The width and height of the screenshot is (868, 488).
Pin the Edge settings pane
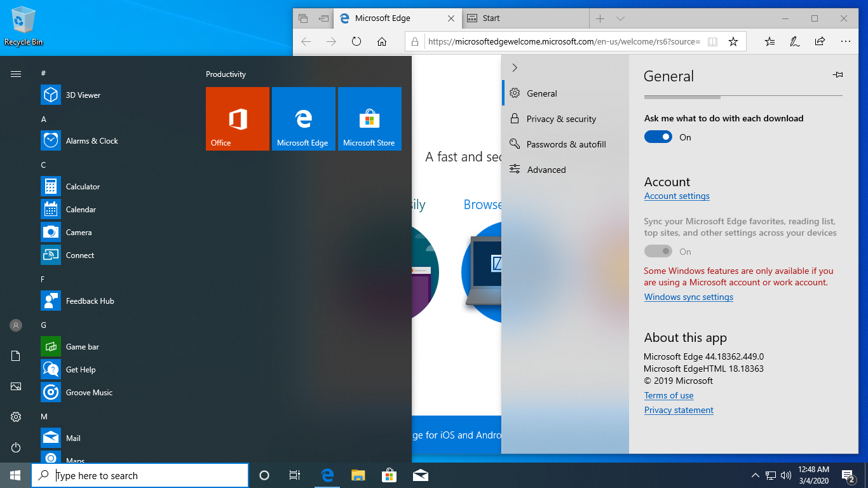coord(838,75)
